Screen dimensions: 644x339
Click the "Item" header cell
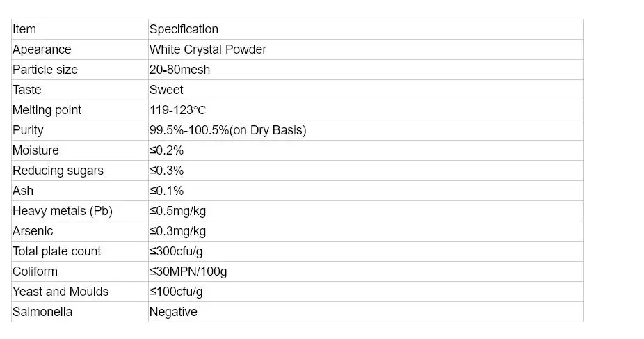click(24, 29)
